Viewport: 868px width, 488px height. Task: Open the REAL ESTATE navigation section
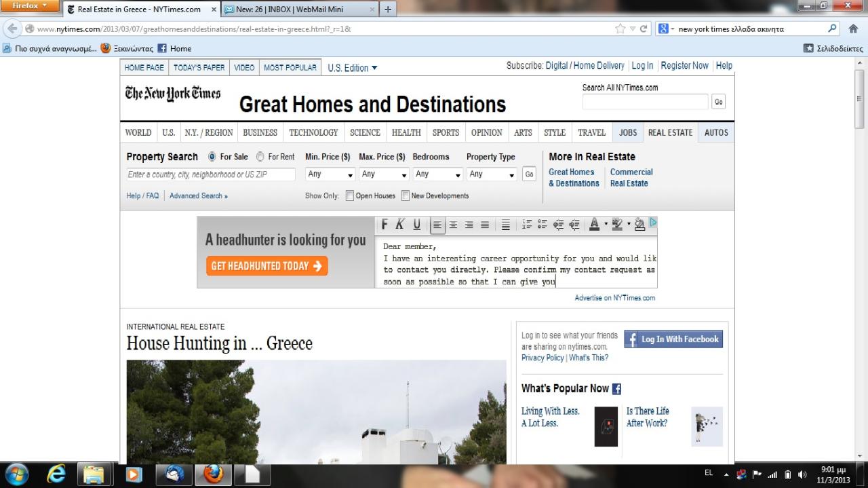tap(670, 133)
